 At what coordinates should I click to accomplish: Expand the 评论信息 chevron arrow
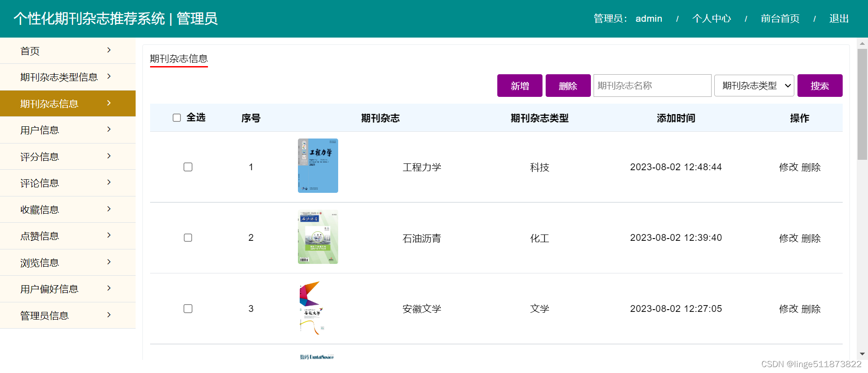pos(109,182)
